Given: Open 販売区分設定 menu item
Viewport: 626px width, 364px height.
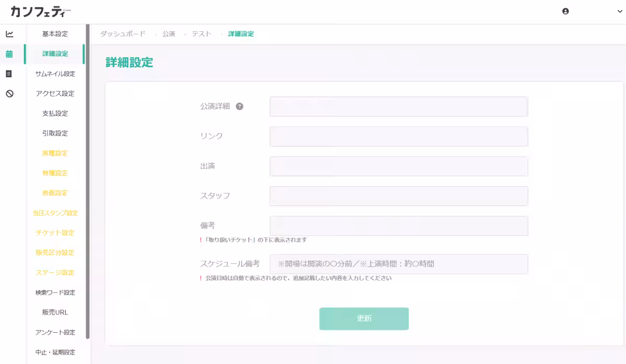Looking at the screenshot, I should pos(55,252).
